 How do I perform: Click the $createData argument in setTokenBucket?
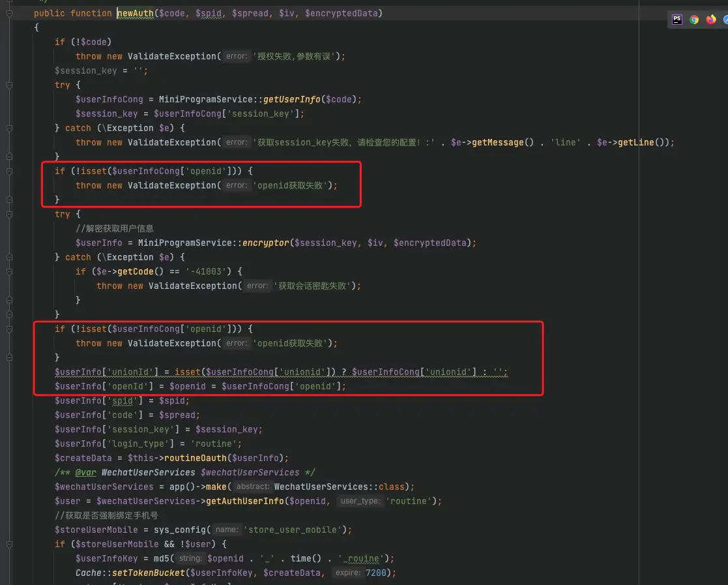(291, 573)
